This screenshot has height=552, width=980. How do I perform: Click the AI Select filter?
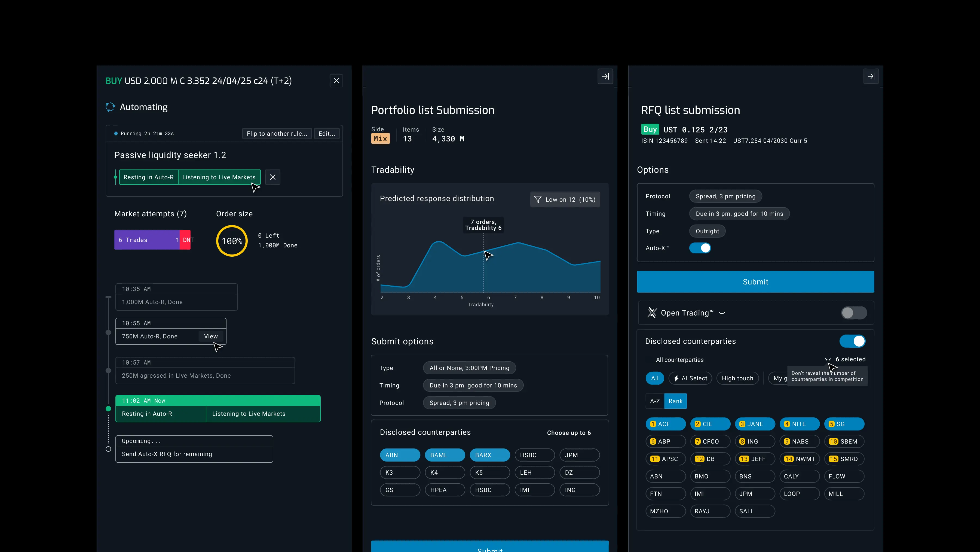pyautogui.click(x=690, y=378)
